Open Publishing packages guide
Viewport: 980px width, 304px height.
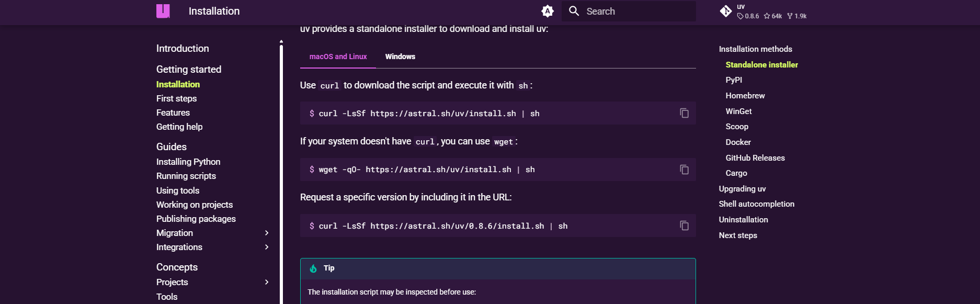point(196,219)
